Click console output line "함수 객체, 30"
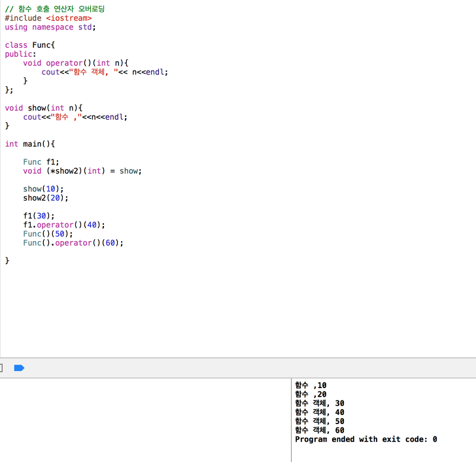The height and width of the screenshot is (462, 476). click(x=320, y=403)
